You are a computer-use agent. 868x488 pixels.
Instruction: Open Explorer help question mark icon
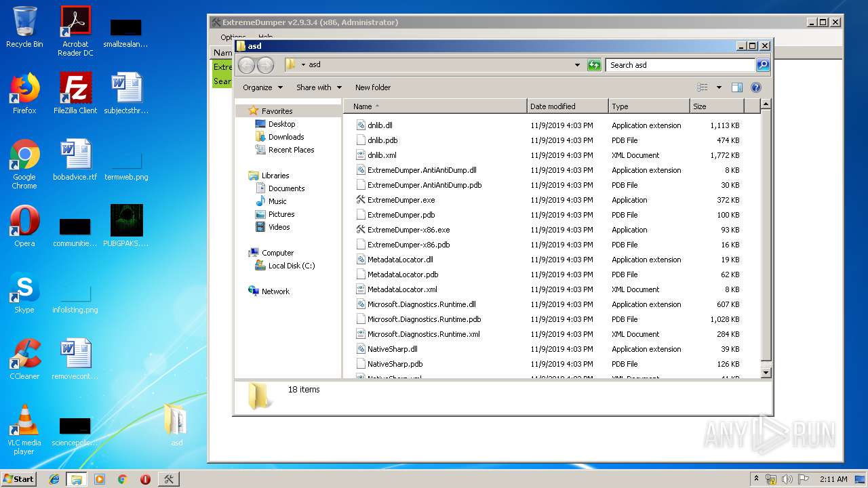[x=756, y=87]
